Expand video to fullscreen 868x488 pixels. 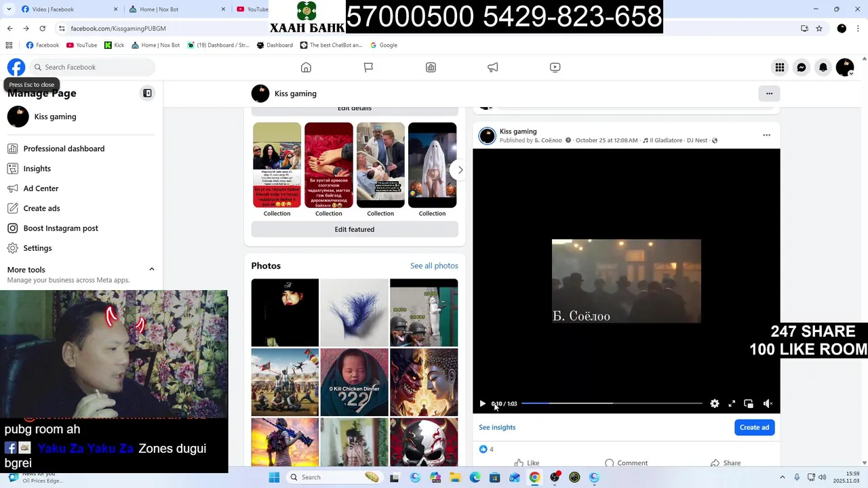tap(732, 404)
